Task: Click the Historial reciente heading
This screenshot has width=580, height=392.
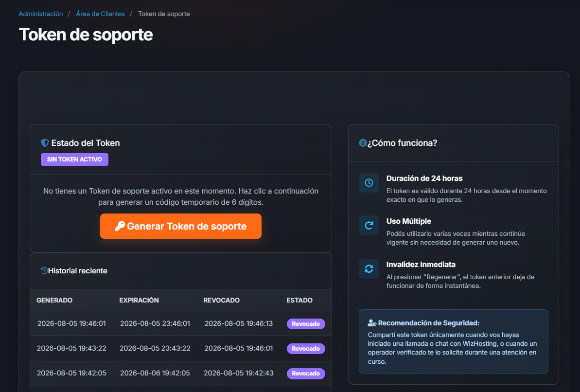Action: pos(78,271)
